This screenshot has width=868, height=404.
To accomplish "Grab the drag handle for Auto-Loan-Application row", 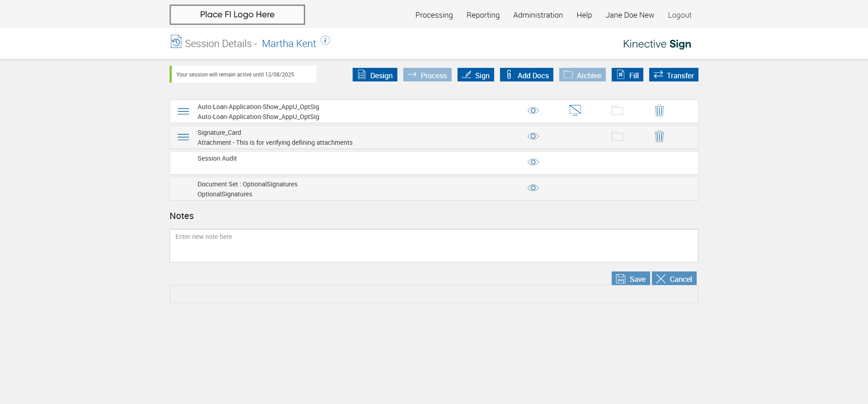I will (x=183, y=111).
